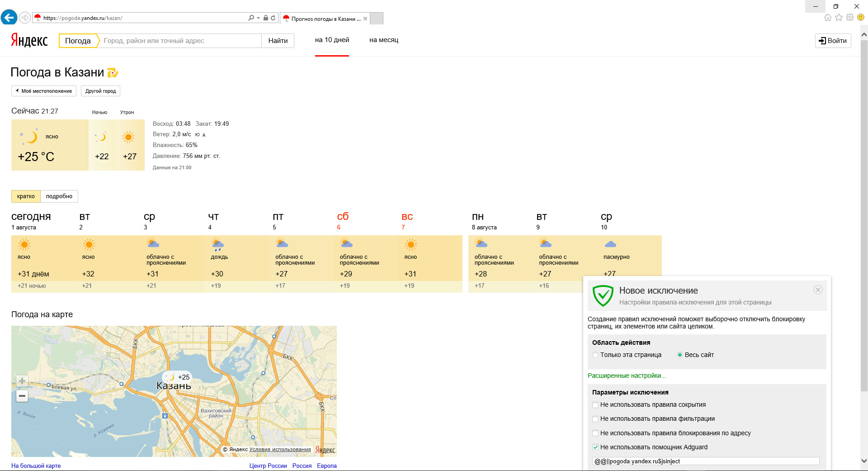868x471 pixels.
Task: Open Favorites star icon
Action: 839,17
